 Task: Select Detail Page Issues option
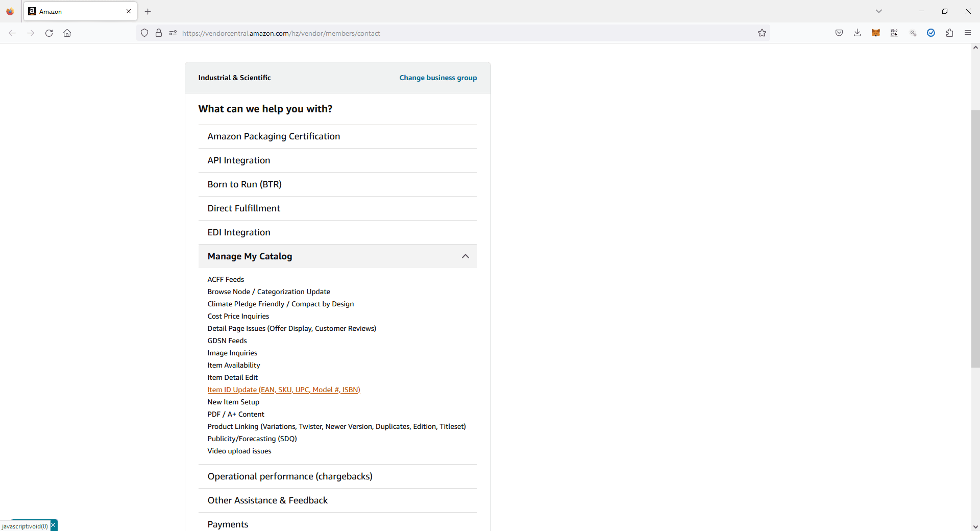291,328
